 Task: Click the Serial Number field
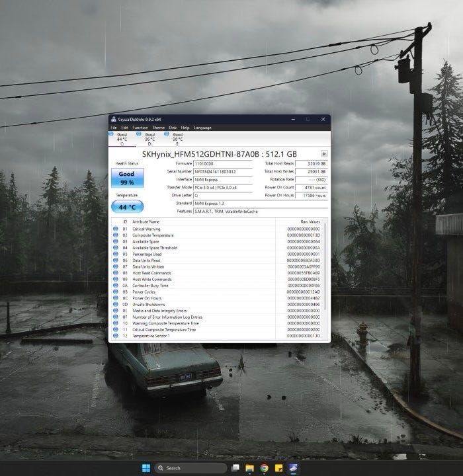pyautogui.click(x=223, y=171)
